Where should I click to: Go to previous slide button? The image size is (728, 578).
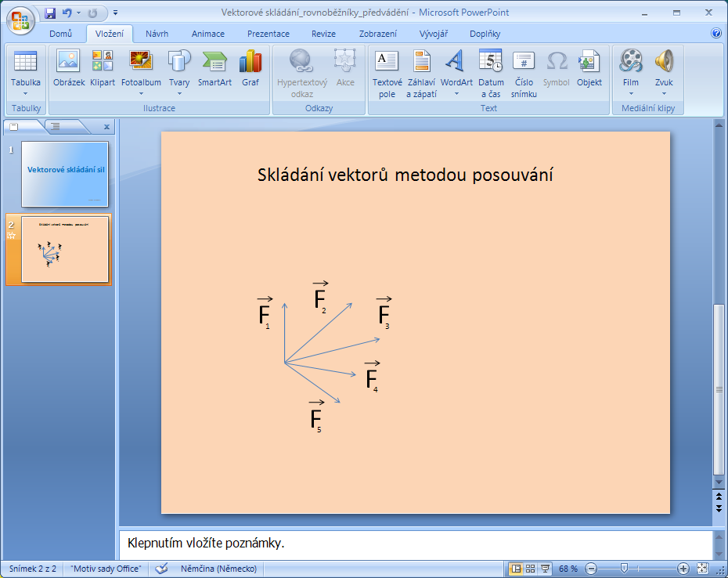tap(719, 497)
